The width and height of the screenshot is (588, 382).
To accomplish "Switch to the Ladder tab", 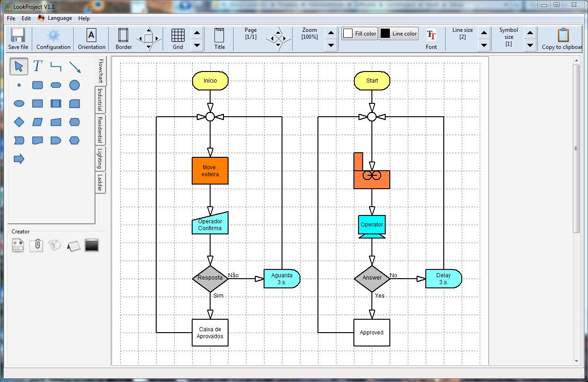I will [x=100, y=183].
